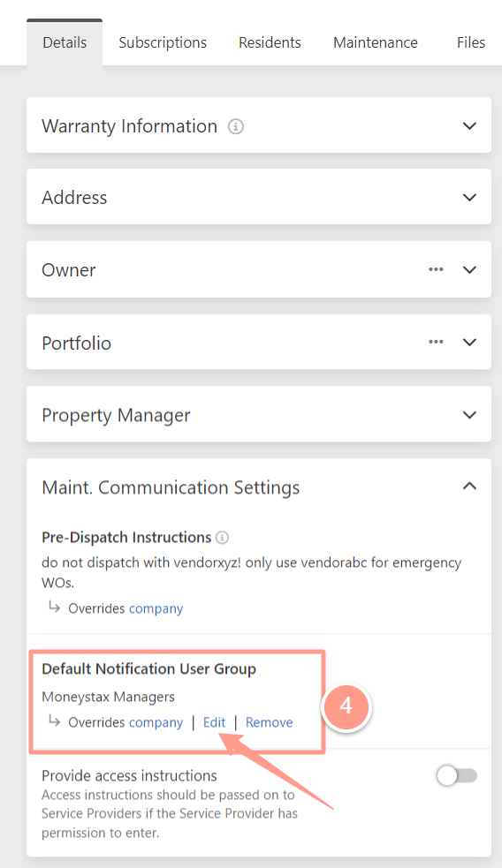Image resolution: width=502 pixels, height=868 pixels.
Task: Open company link under Pre-Dispatch Instructions
Action: pos(156,609)
